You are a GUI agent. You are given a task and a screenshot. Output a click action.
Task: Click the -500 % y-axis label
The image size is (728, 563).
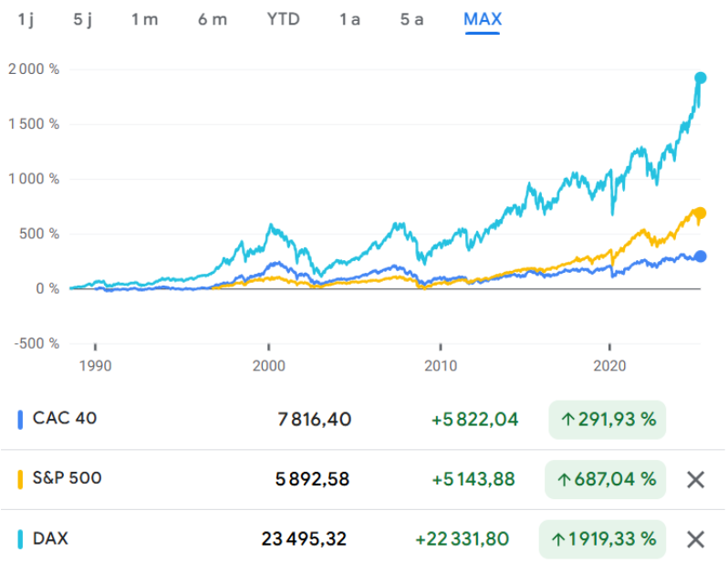36,344
